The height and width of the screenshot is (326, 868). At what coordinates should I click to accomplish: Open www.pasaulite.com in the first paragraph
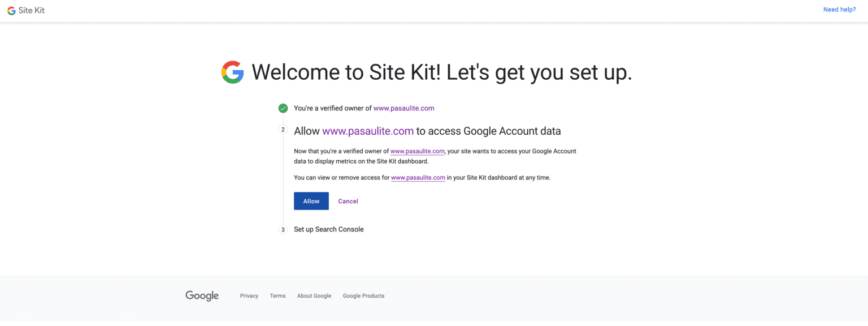(418, 151)
